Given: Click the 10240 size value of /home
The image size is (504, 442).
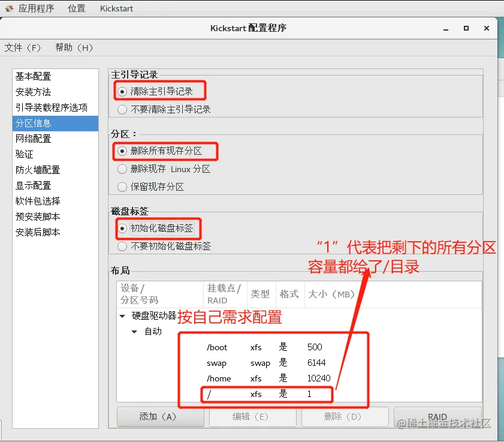Looking at the screenshot, I should (x=319, y=378).
